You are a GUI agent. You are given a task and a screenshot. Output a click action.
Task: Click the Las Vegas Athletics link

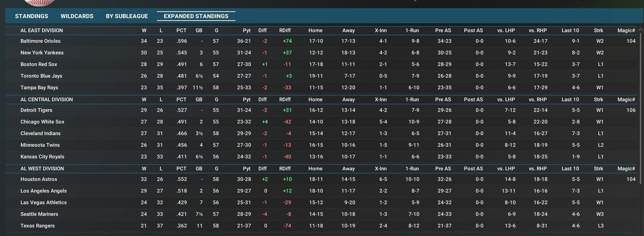(44, 202)
